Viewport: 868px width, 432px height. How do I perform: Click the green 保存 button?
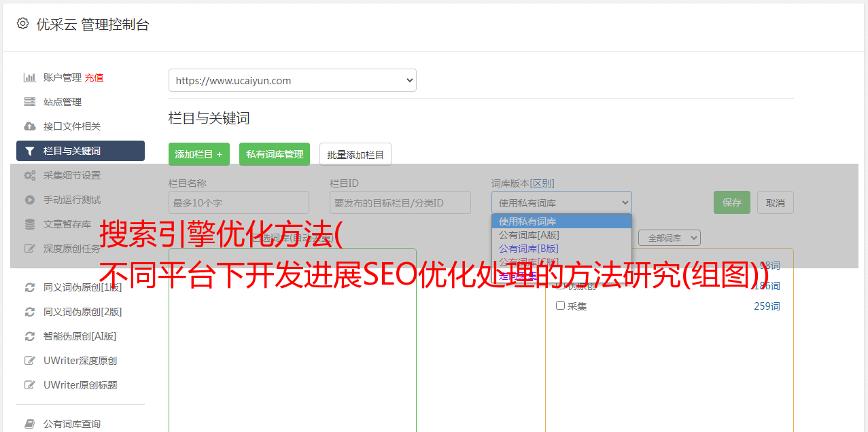coord(732,202)
